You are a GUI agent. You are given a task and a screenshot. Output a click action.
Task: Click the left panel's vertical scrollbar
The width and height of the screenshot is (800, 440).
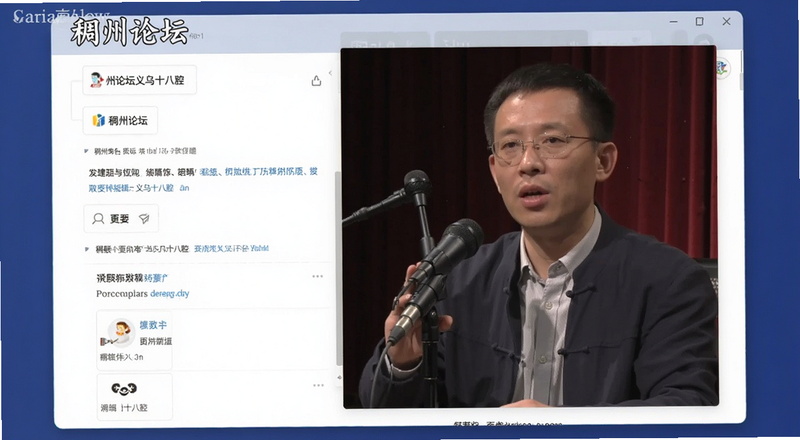[337, 268]
